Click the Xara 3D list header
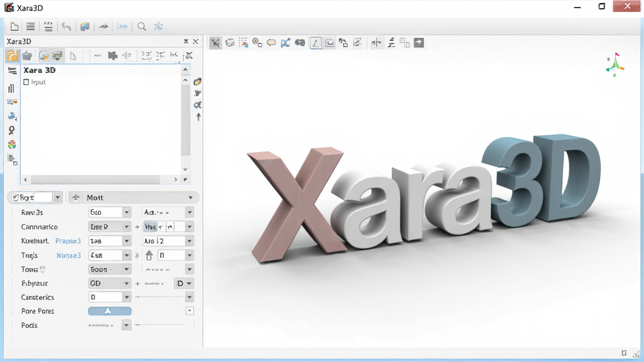This screenshot has width=644, height=362. (x=40, y=70)
